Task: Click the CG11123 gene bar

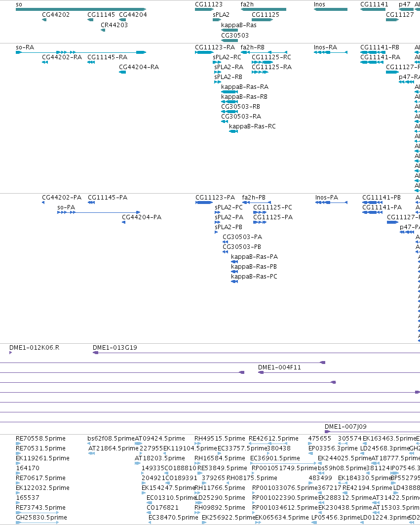Action: pyautogui.click(x=204, y=9)
